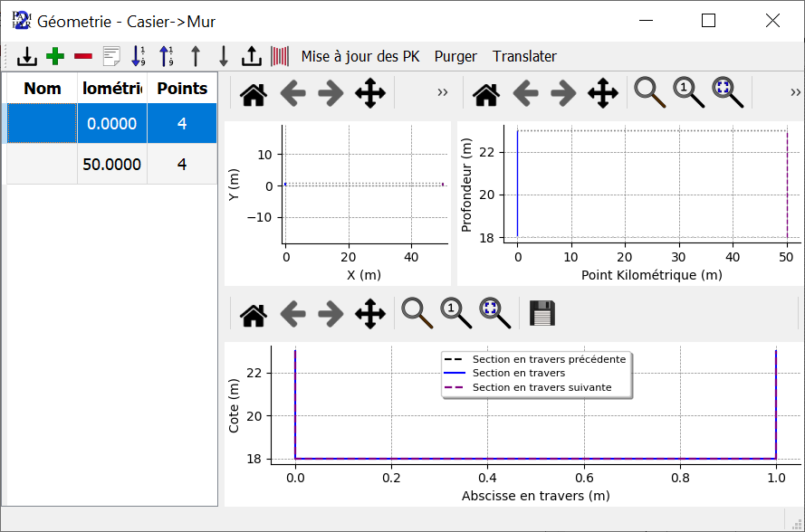Expand hidden tools in XY plot toolbar
The image size is (805, 532).
click(443, 92)
